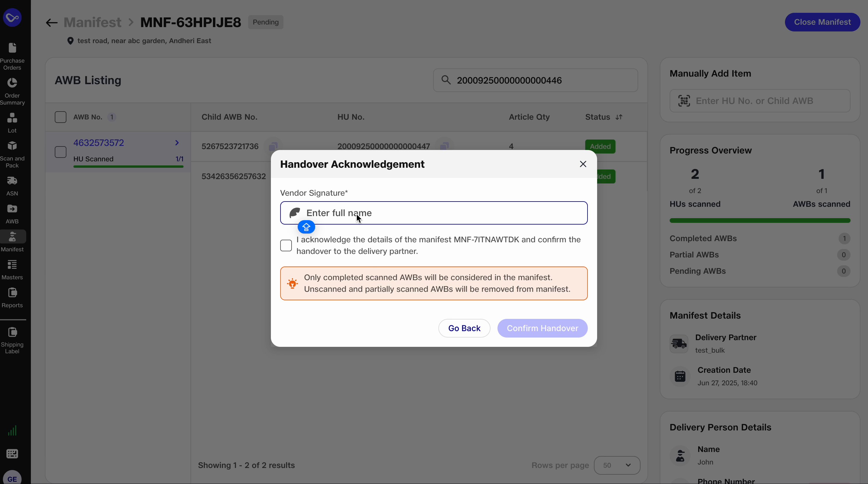Check the handover acknowledgement confirmation checkbox

pyautogui.click(x=285, y=245)
